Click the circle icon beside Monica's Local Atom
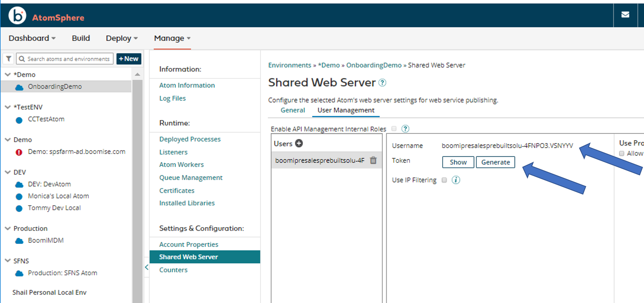 pyautogui.click(x=19, y=197)
